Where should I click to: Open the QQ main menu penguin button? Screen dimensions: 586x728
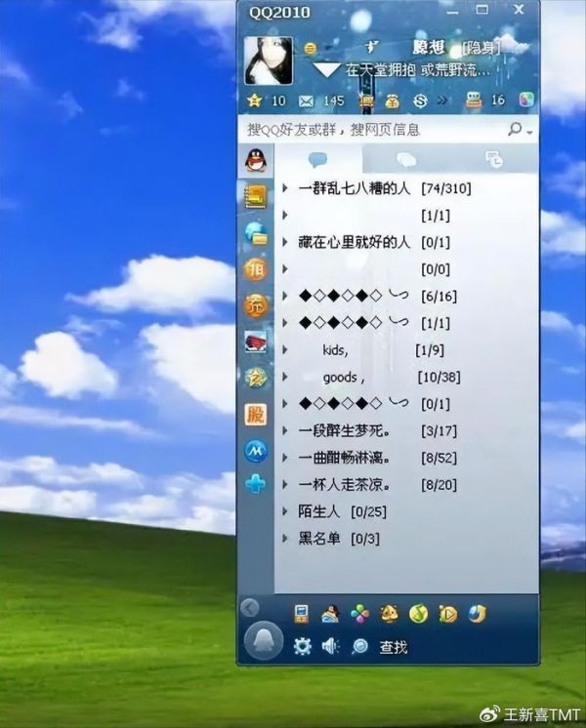click(262, 642)
